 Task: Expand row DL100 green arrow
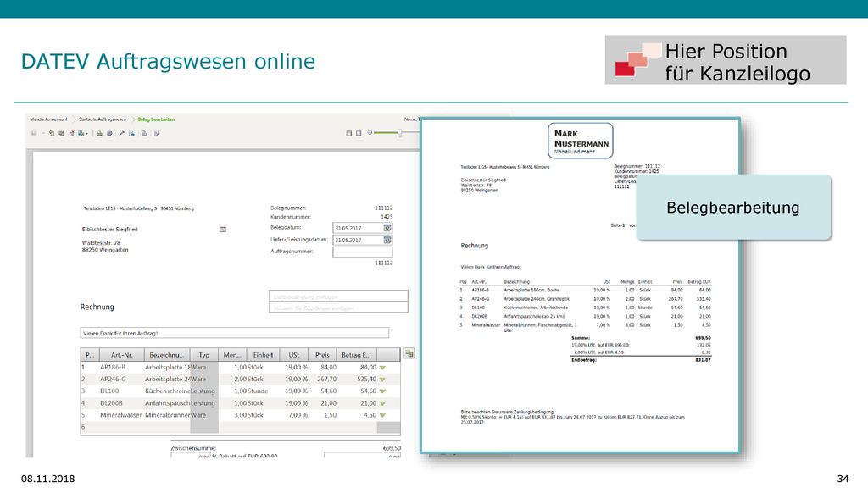click(382, 391)
